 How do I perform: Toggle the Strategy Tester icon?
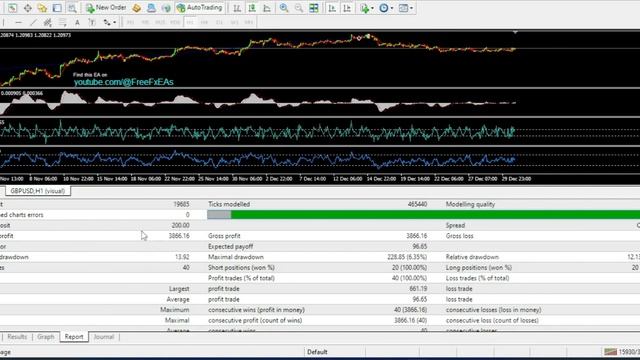[72, 8]
